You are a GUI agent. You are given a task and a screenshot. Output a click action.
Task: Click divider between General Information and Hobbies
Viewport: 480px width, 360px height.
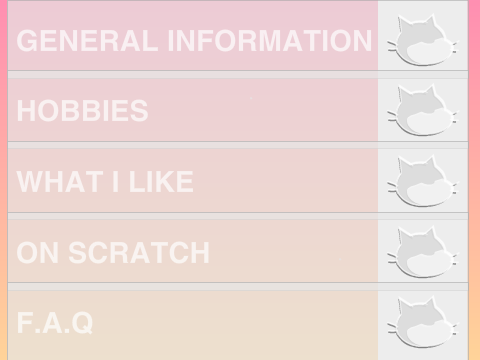[238, 75]
